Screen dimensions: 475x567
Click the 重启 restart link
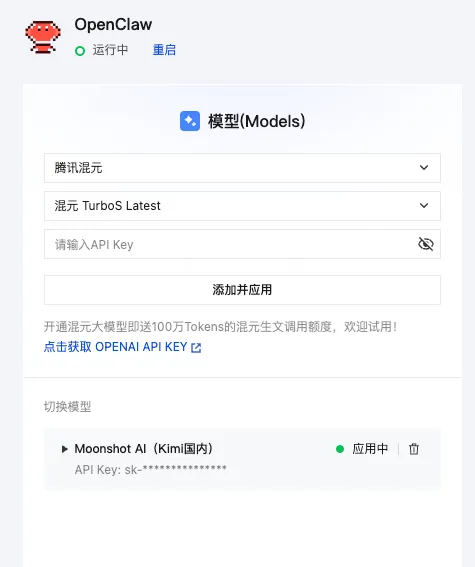[164, 50]
